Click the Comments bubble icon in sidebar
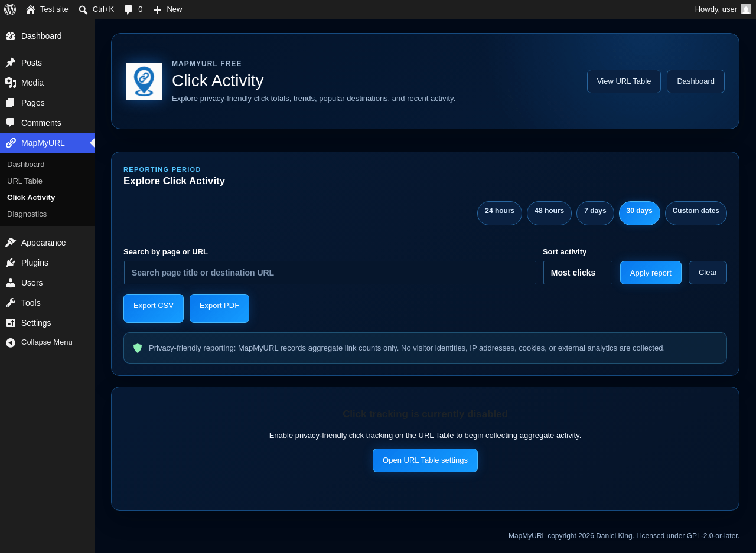This screenshot has width=756, height=553. pos(11,123)
